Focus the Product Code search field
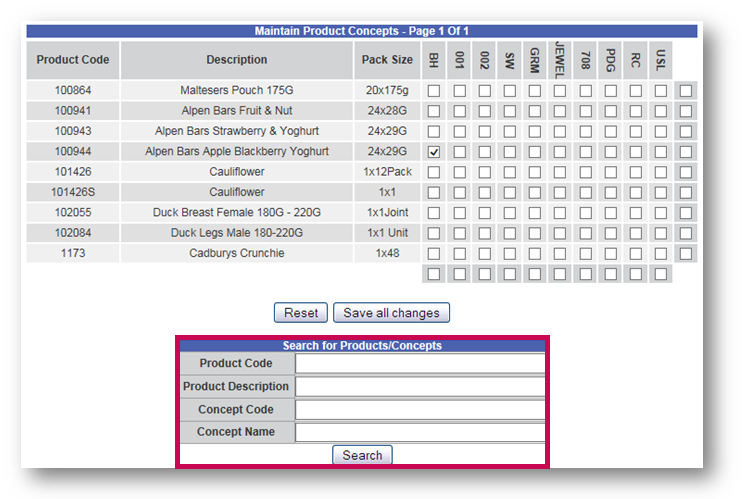 (419, 363)
